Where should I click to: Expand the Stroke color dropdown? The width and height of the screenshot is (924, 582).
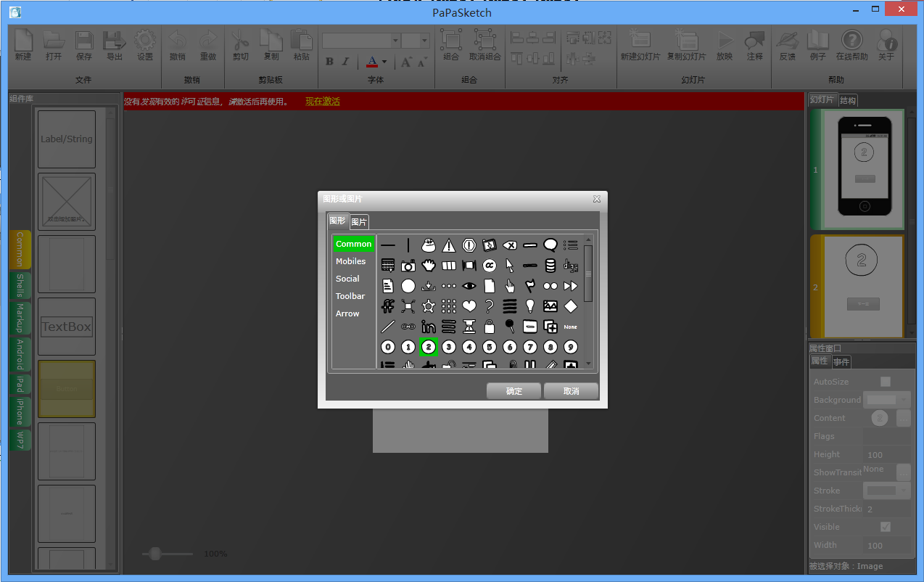(x=886, y=491)
